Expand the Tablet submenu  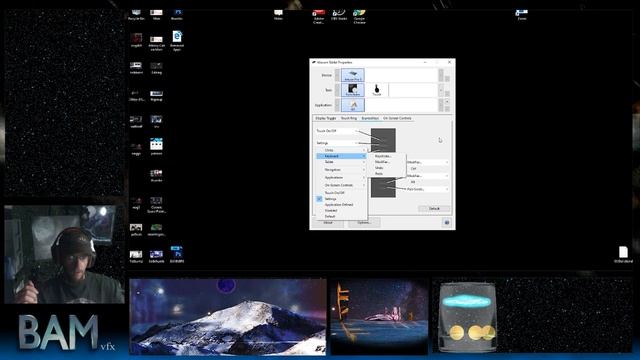point(342,162)
